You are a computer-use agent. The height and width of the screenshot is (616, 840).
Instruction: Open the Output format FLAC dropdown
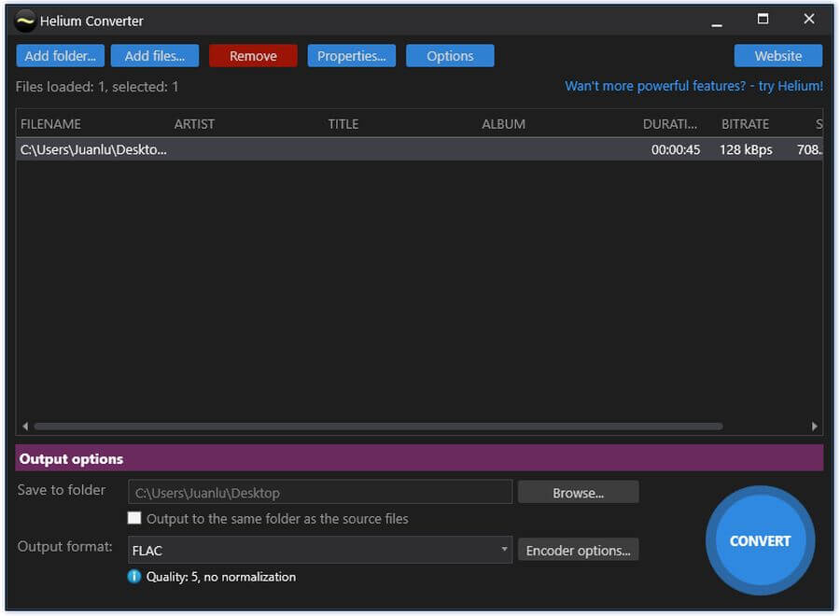[320, 550]
